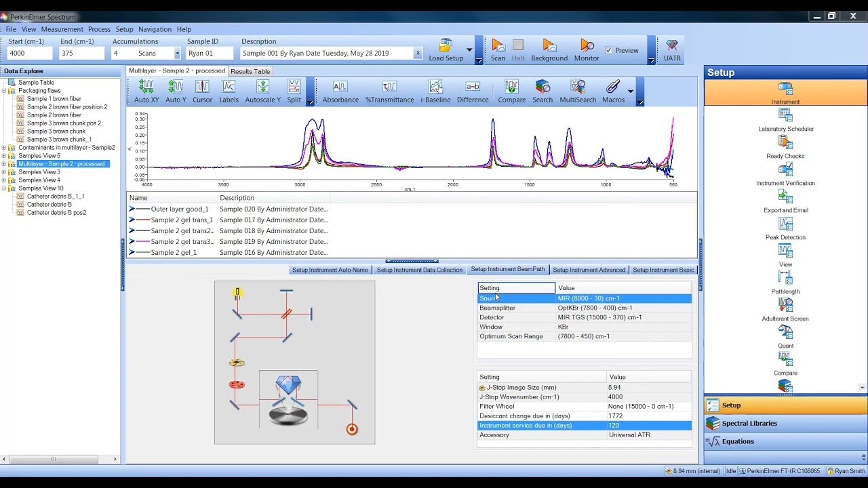
Task: Apply Autoscale Y to the spectrum
Action: click(262, 91)
